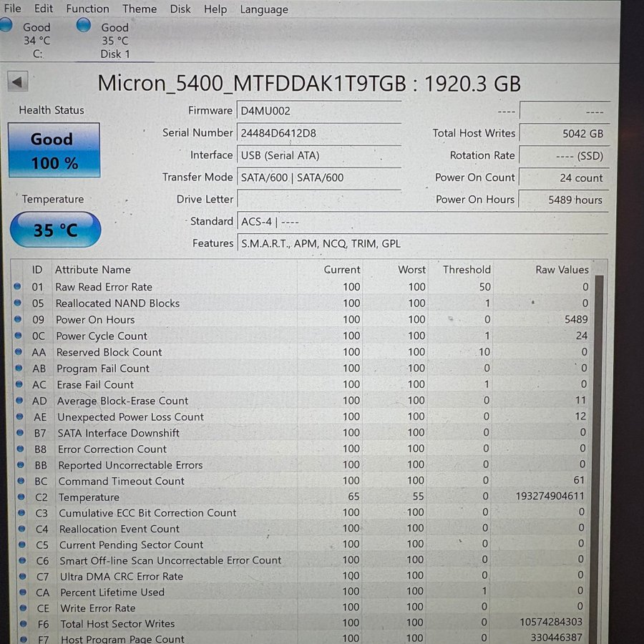This screenshot has width=644, height=644.
Task: Open the Theme menu
Action: 140,9
